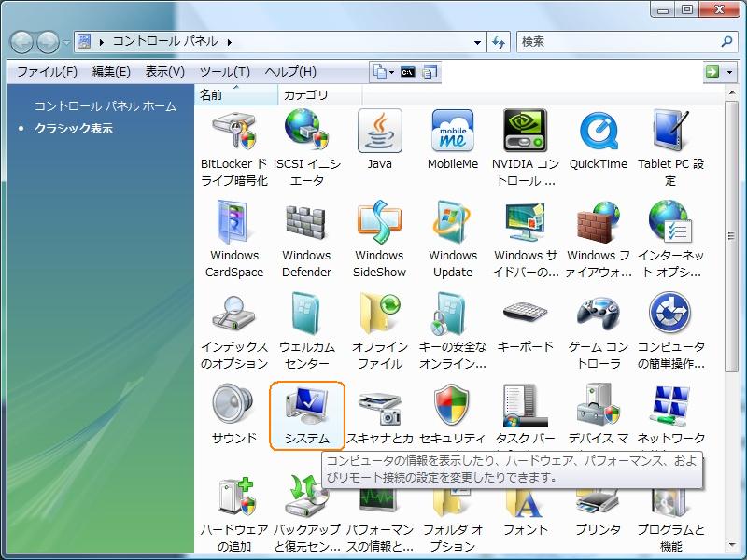Sort by カテゴリ column header
This screenshot has height=560, width=747.
coord(320,95)
